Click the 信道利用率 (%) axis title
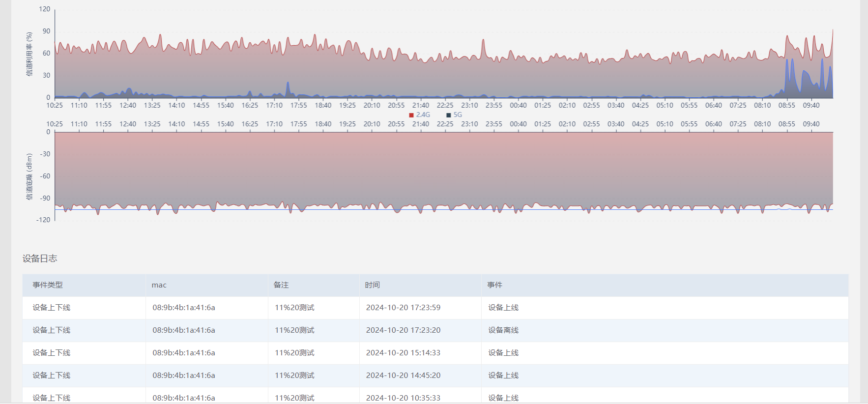This screenshot has height=404, width=868. point(29,54)
